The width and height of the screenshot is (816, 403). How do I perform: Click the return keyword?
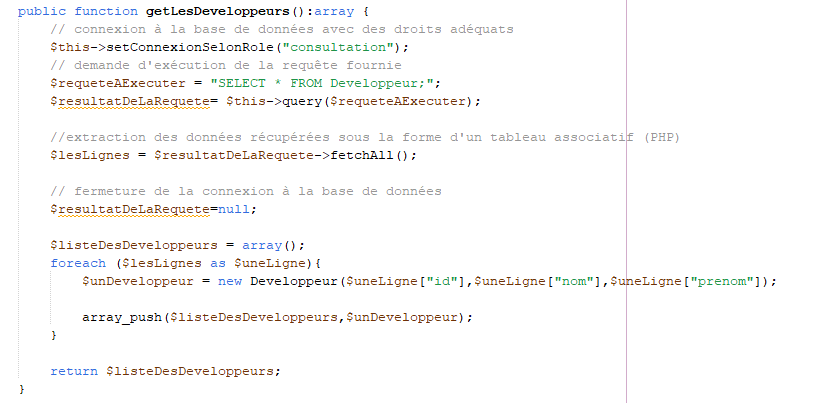[x=74, y=371]
